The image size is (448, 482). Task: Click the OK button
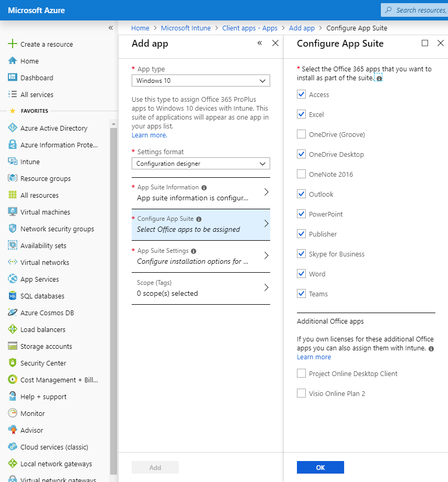coord(321,467)
